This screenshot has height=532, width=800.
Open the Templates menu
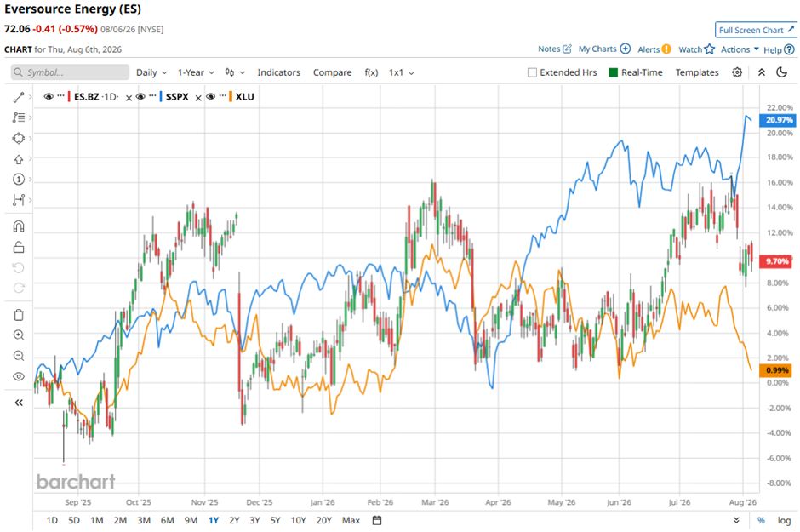pos(697,72)
